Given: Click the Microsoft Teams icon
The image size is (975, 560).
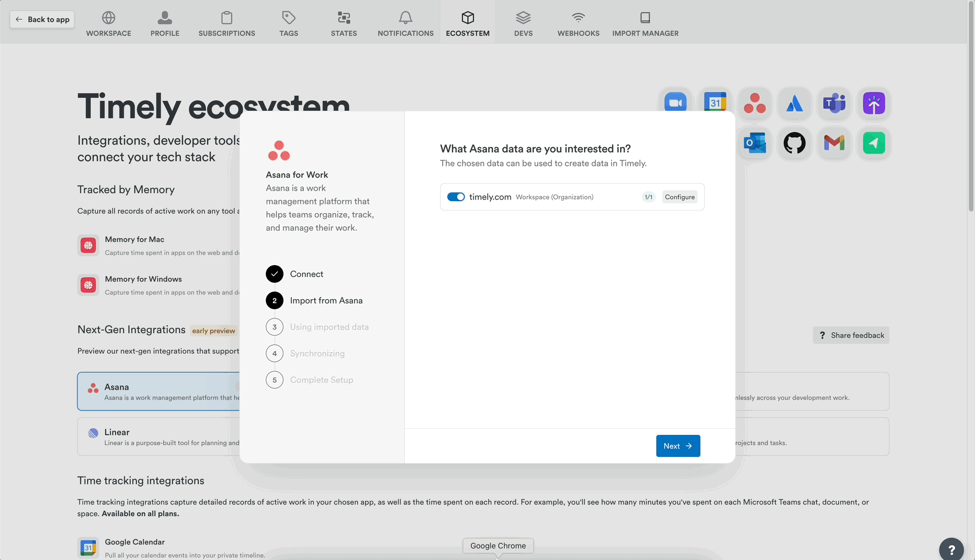Looking at the screenshot, I should coord(834,103).
